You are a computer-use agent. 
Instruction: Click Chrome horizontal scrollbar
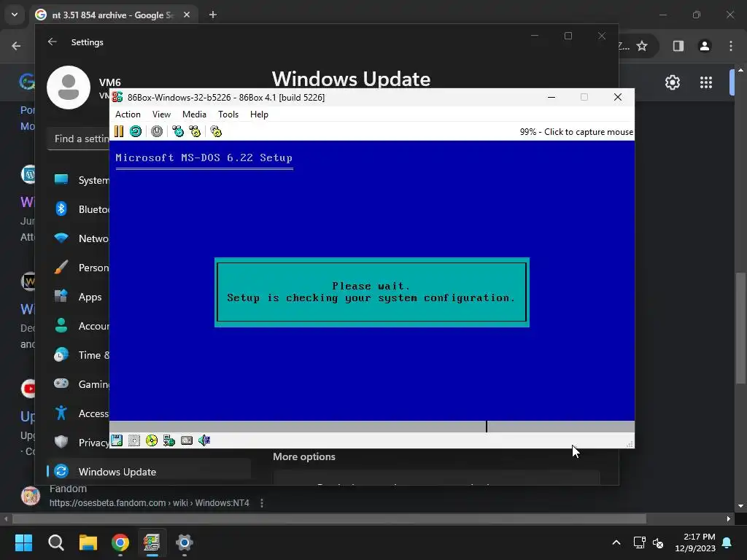tap(329, 518)
